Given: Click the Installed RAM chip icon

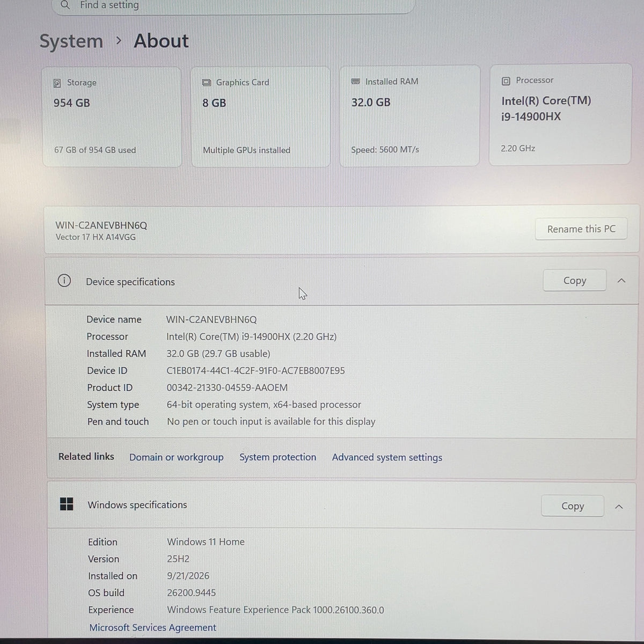Looking at the screenshot, I should click(355, 82).
